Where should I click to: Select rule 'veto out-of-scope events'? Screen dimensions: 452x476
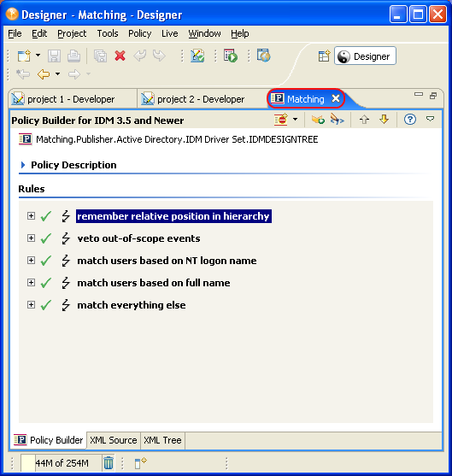click(138, 238)
